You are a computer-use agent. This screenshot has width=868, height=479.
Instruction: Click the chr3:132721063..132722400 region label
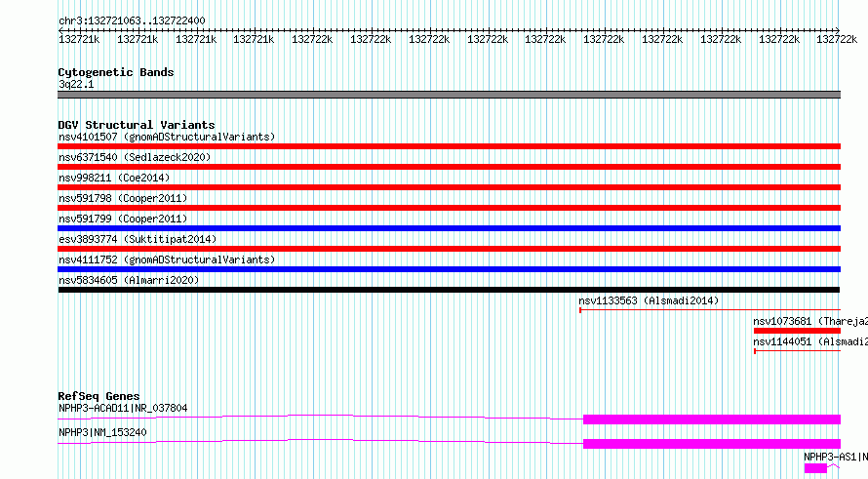click(x=132, y=20)
